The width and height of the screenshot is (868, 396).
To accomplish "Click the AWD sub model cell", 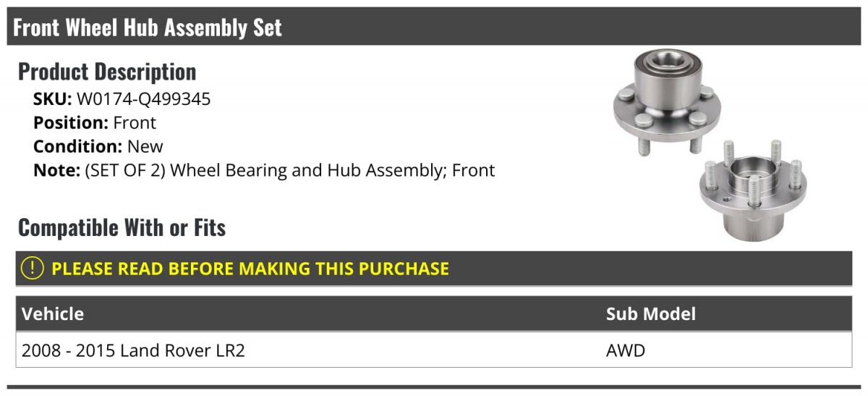I will coord(626,351).
